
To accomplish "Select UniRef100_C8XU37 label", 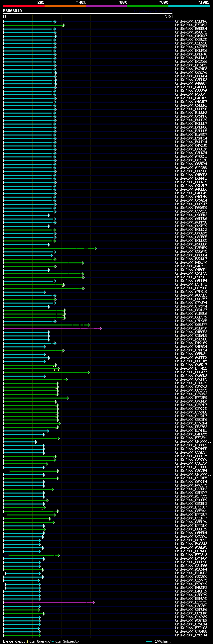I will click(x=191, y=310).
